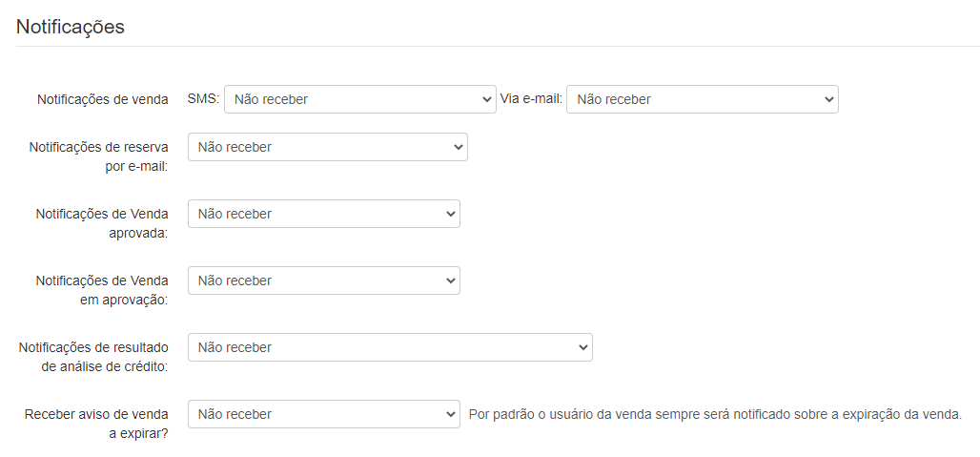
Task: Open the Venda aprovada notifications dropdown
Action: pos(323,214)
